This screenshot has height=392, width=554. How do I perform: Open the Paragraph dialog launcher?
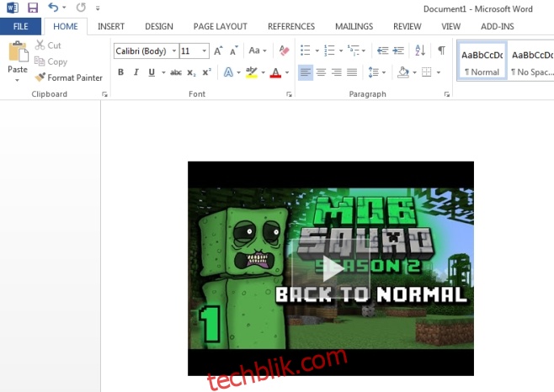tap(447, 94)
